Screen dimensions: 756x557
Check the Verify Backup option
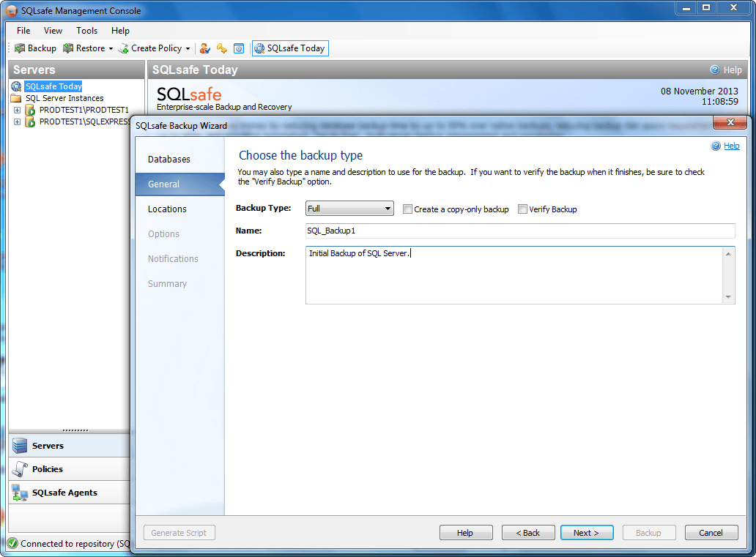tap(522, 209)
